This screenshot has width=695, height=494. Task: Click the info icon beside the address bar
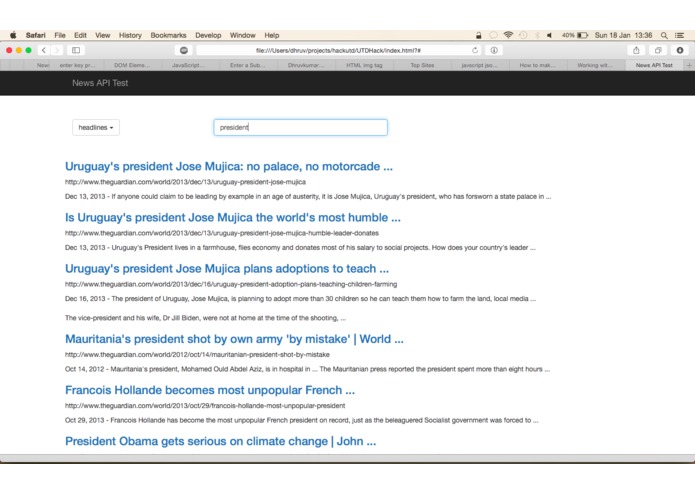coord(494,50)
